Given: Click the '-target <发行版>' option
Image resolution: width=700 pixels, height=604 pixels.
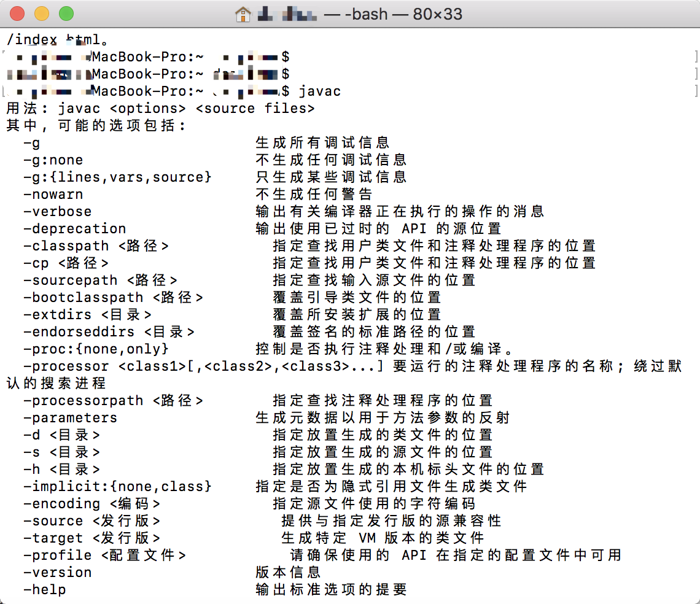Looking at the screenshot, I should tap(92, 538).
